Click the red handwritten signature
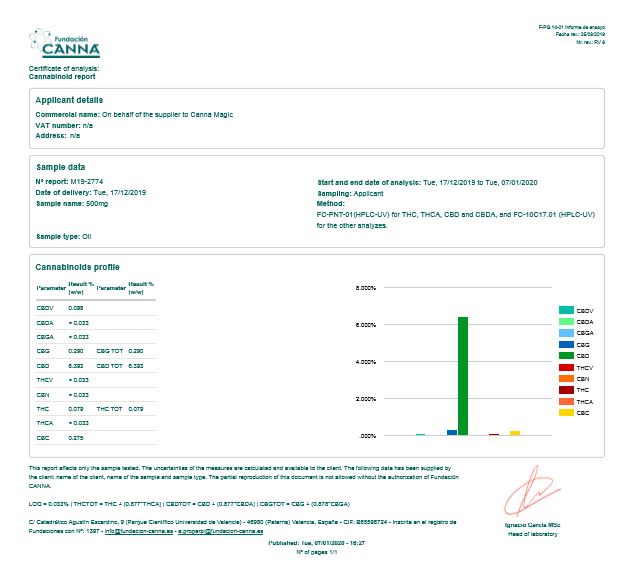 [524, 498]
